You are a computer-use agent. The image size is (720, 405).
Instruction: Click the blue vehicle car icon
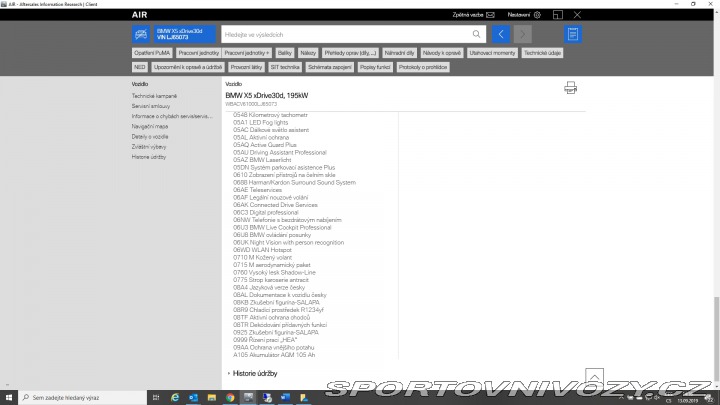142,35
